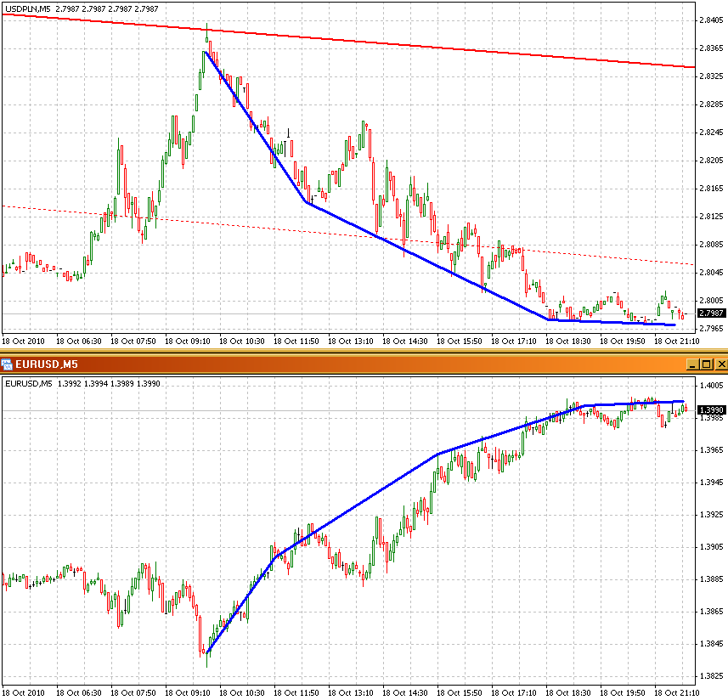
Task: Click the 1.3865 price axis label
Action: 711,612
